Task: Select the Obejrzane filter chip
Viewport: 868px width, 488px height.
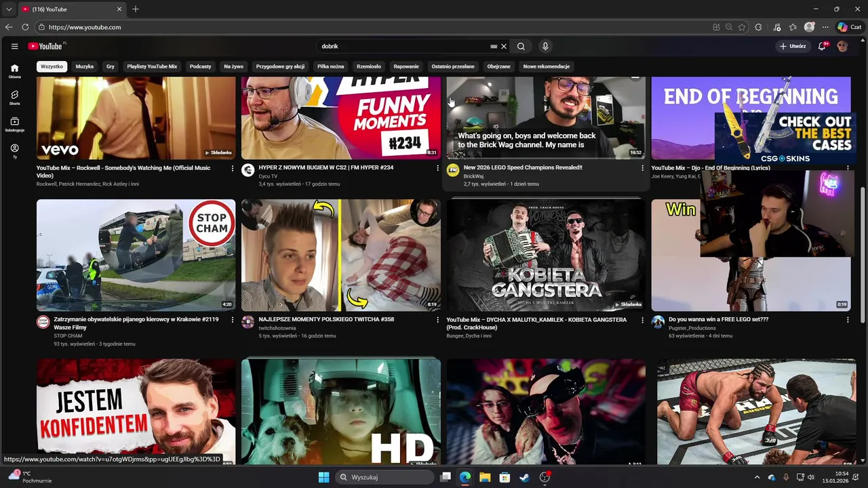Action: [498, 66]
